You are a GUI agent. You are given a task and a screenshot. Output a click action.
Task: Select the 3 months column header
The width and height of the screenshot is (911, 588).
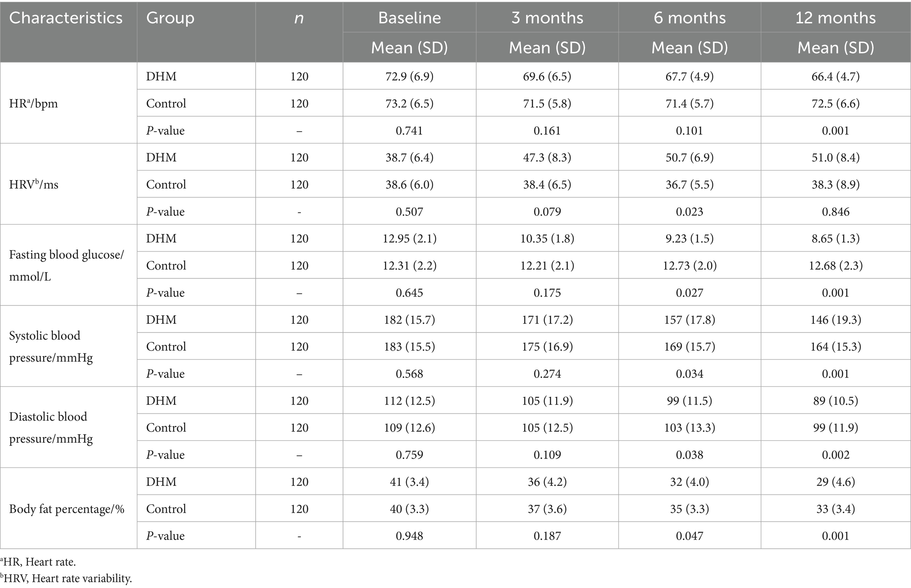547,18
